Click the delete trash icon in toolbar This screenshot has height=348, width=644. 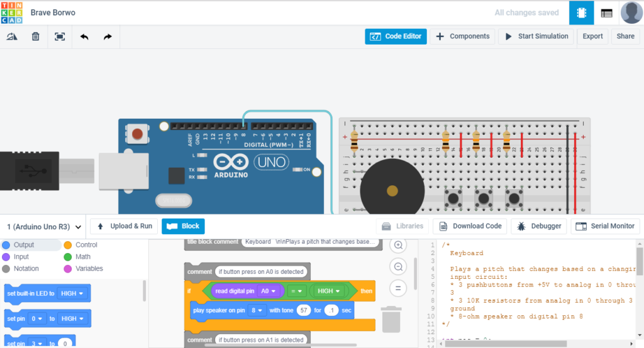(x=36, y=36)
